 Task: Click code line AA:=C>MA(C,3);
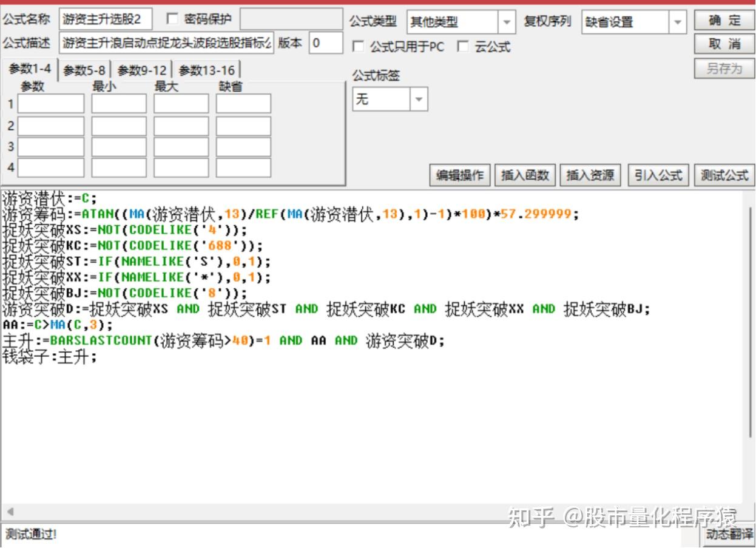58,325
